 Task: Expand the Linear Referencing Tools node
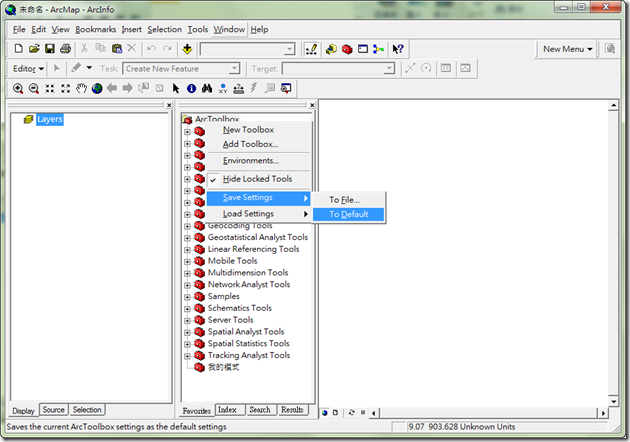click(187, 250)
